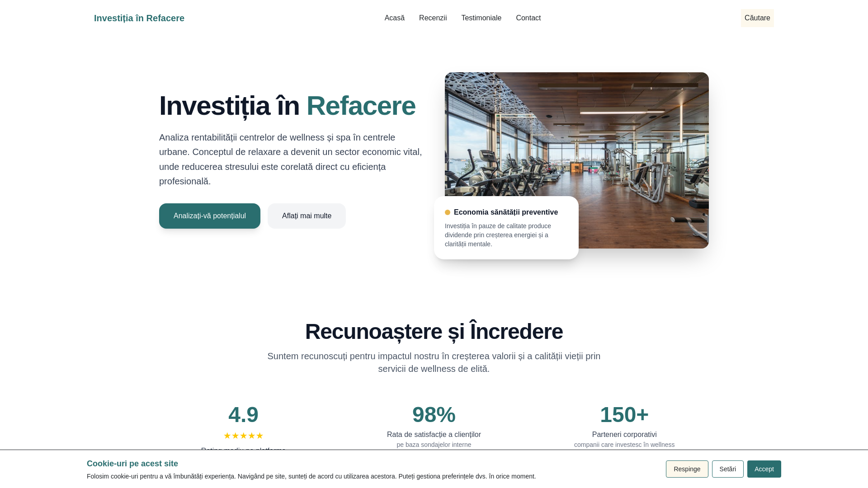868x488 pixels.
Task: Click the Parteneri corporativi label
Action: [x=624, y=435]
